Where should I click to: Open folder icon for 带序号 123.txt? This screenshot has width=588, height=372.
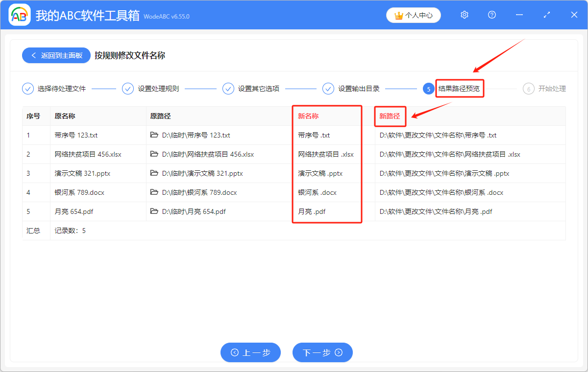[x=154, y=135]
